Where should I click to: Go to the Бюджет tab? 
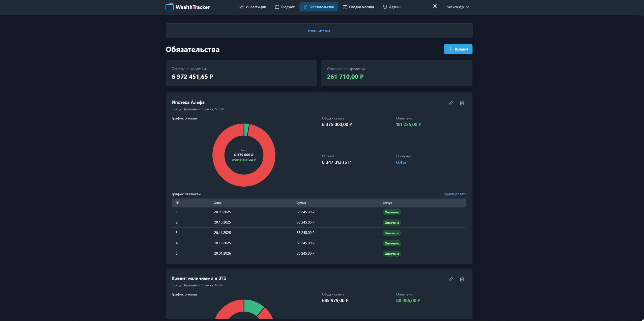[x=285, y=7]
